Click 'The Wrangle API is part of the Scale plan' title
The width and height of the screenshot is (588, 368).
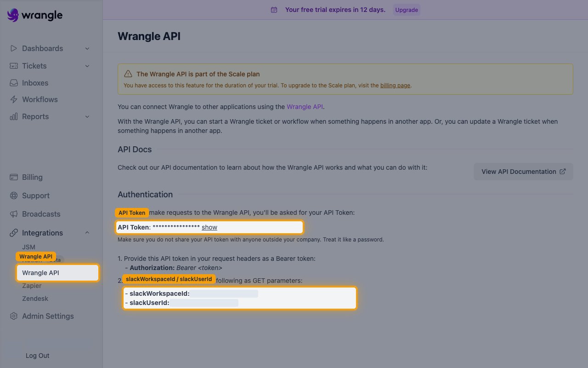coord(198,74)
